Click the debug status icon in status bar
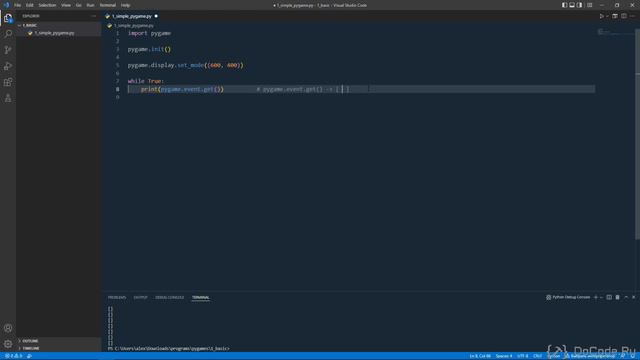The image size is (640, 360). click(x=29, y=356)
